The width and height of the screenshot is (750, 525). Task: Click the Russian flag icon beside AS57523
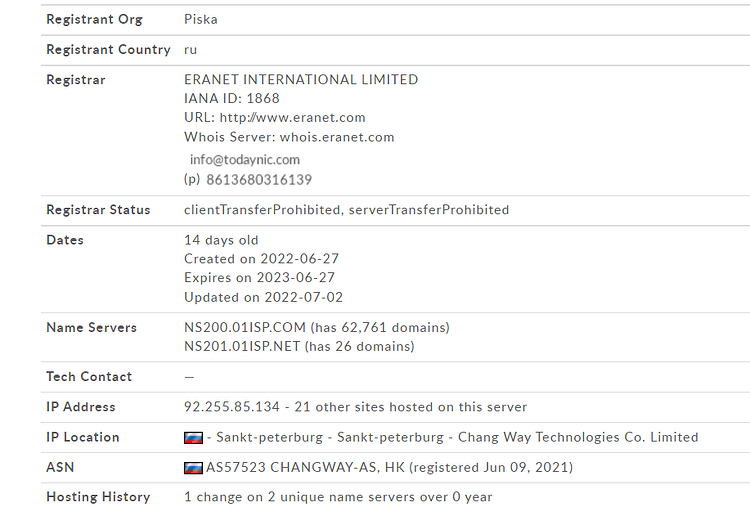(x=193, y=468)
